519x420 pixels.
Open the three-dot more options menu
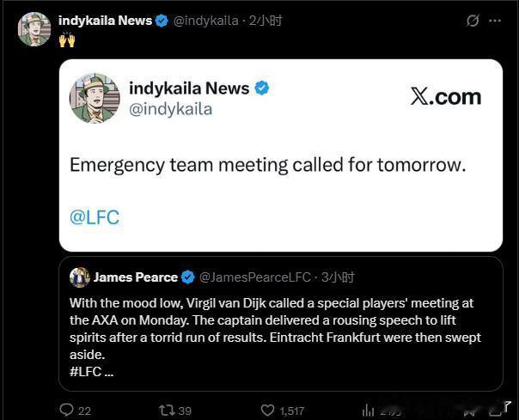pos(495,21)
